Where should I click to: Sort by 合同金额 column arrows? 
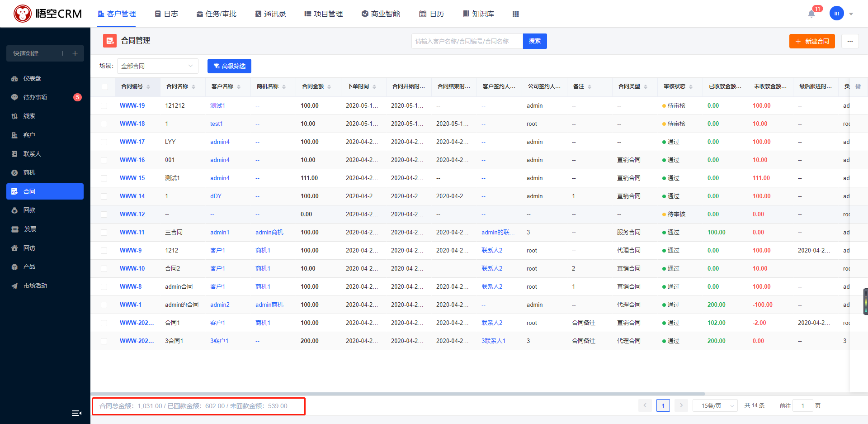click(x=329, y=86)
